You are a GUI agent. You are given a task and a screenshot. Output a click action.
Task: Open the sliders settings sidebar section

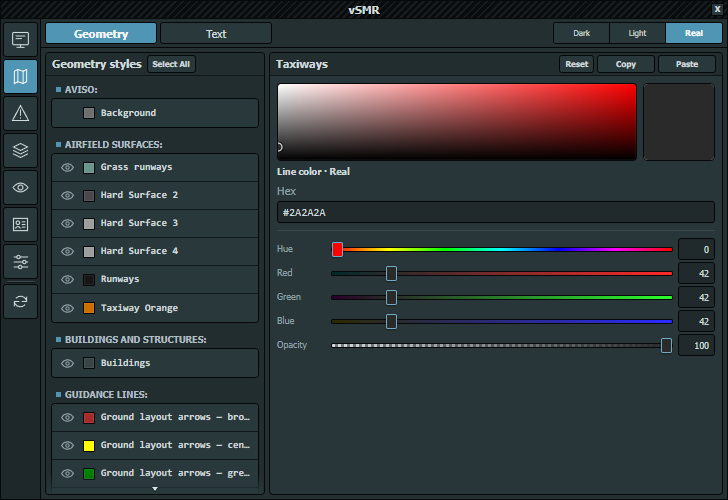click(x=20, y=262)
